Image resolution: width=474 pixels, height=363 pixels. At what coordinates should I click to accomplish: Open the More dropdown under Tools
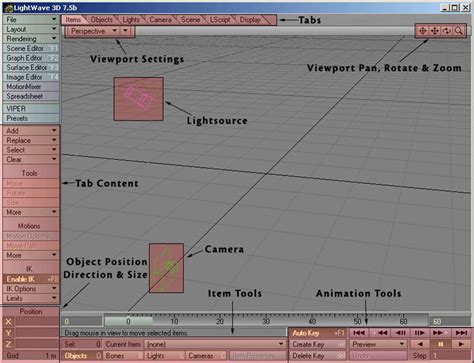(31, 212)
